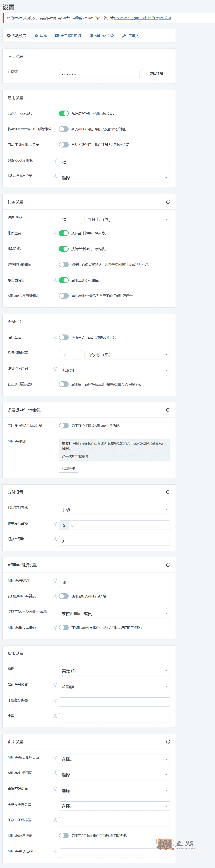This screenshot has width=215, height=868.
Task: Enable 自动注册Affiliate会员 toggle
Action: (x=64, y=145)
